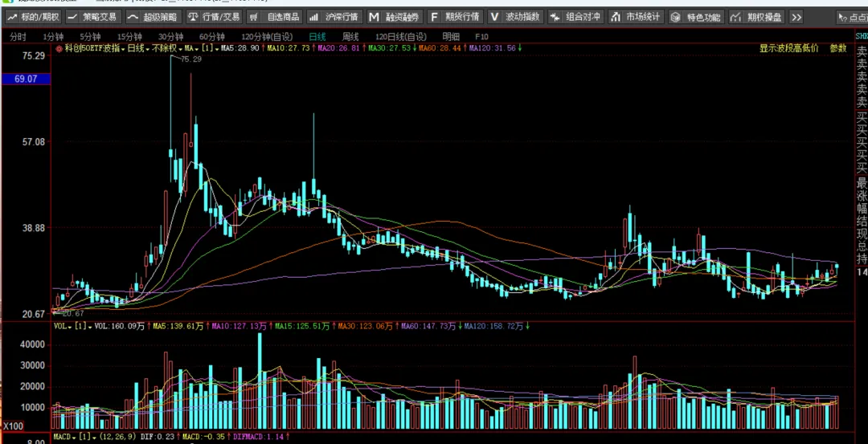Open 自选商品 with the cart icon
Image resolution: width=868 pixels, height=444 pixels.
click(x=274, y=17)
